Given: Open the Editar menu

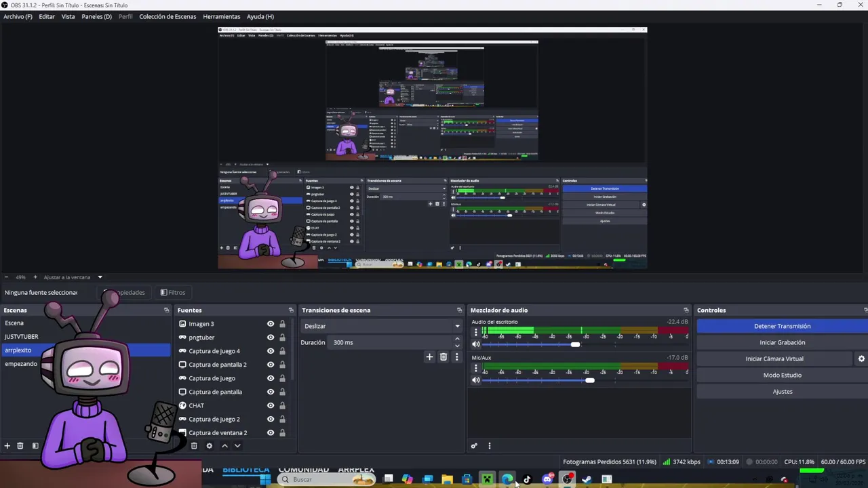Looking at the screenshot, I should [47, 16].
